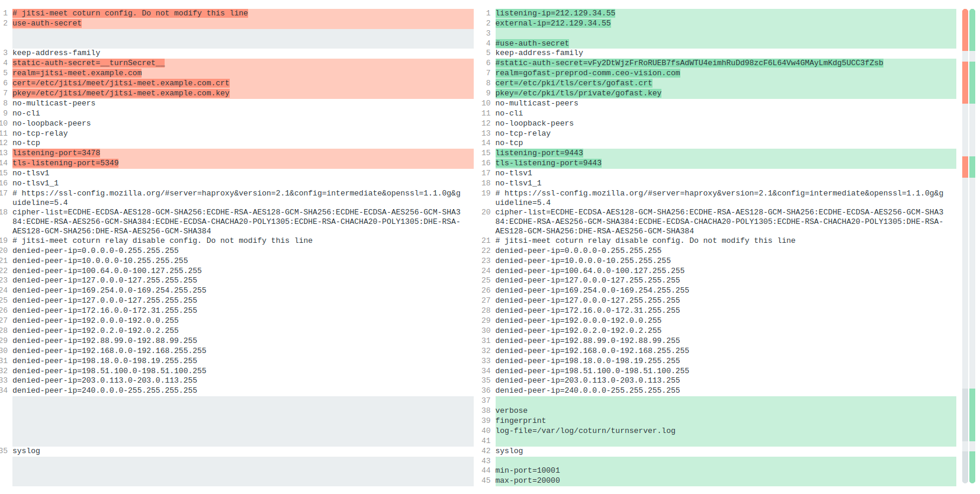
Task: Select commented '#use-auth-secret' added line
Action: [x=532, y=43]
